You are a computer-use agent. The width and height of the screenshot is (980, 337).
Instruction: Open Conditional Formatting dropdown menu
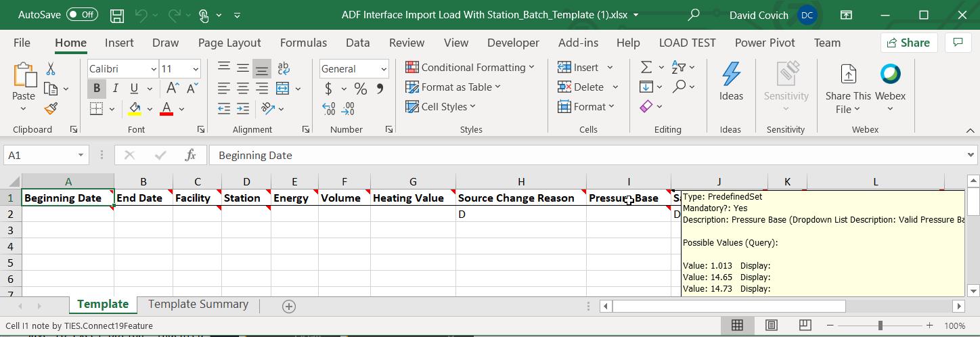(x=470, y=68)
